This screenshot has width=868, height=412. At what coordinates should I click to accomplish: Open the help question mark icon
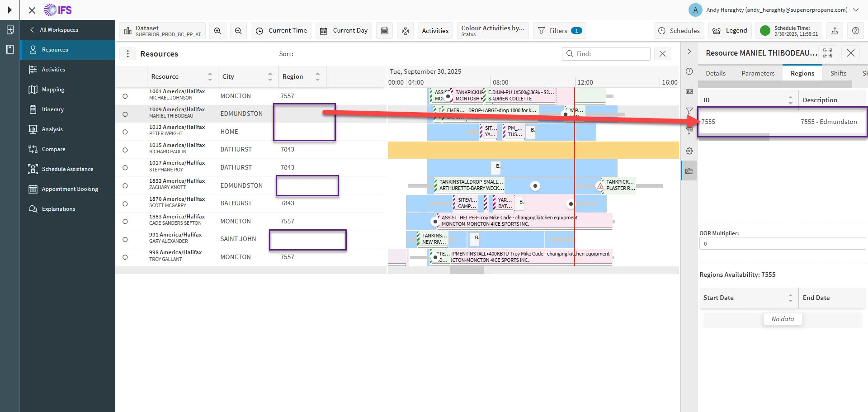coord(856,31)
